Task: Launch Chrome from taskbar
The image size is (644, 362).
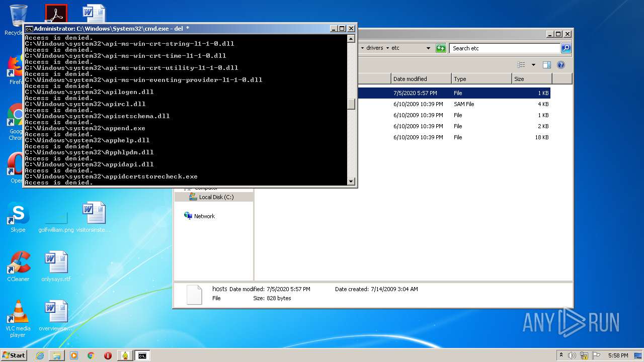Action: pos(91,355)
